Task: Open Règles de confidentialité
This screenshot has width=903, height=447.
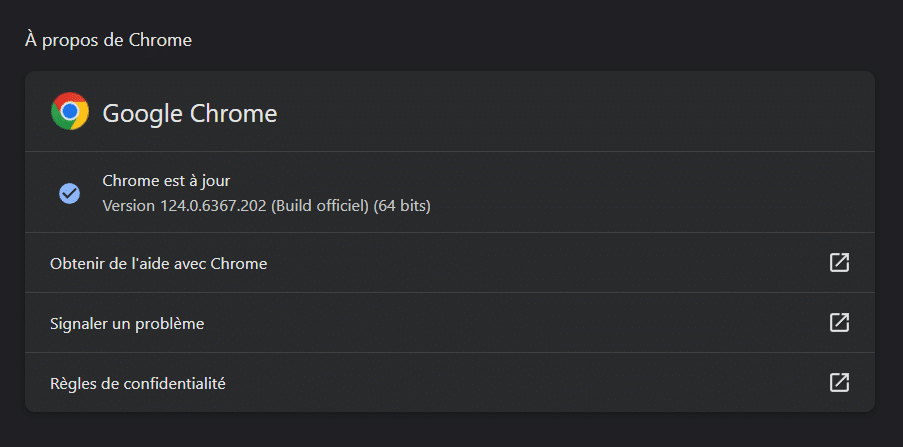Action: click(x=450, y=382)
